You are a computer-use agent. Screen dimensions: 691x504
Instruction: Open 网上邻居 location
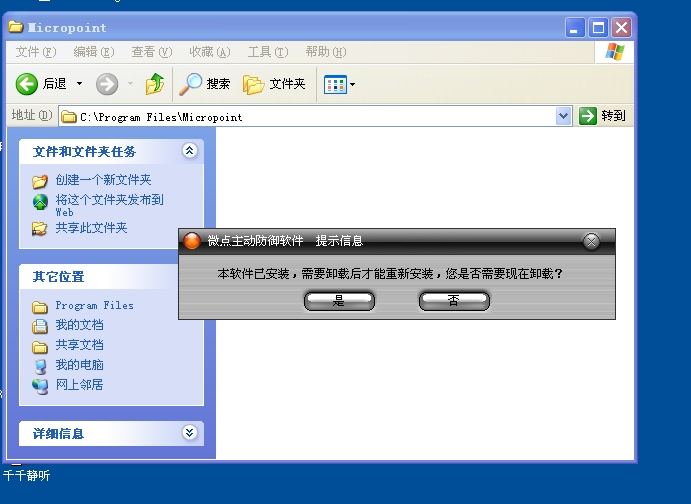[x=79, y=385]
